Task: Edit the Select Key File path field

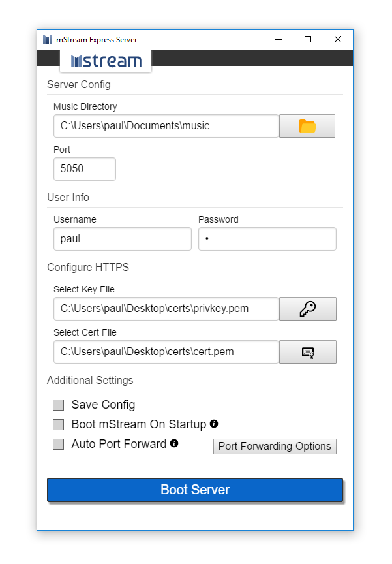Action: [x=166, y=309]
